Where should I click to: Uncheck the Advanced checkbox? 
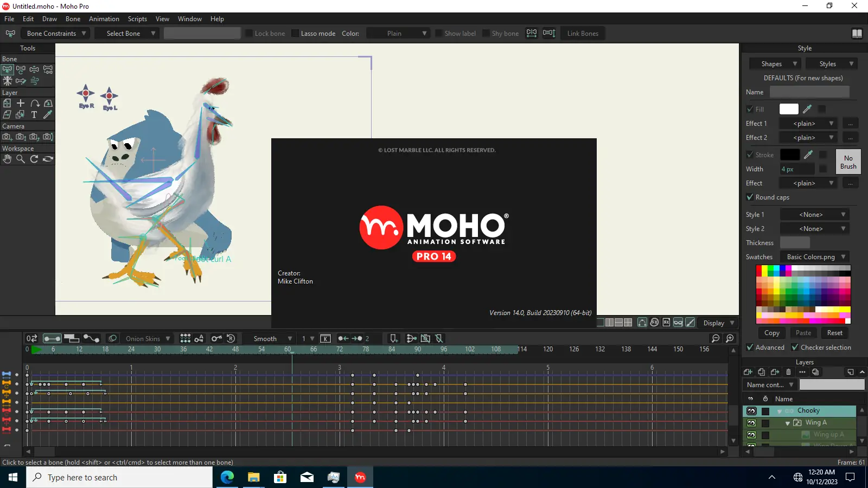[x=750, y=347]
